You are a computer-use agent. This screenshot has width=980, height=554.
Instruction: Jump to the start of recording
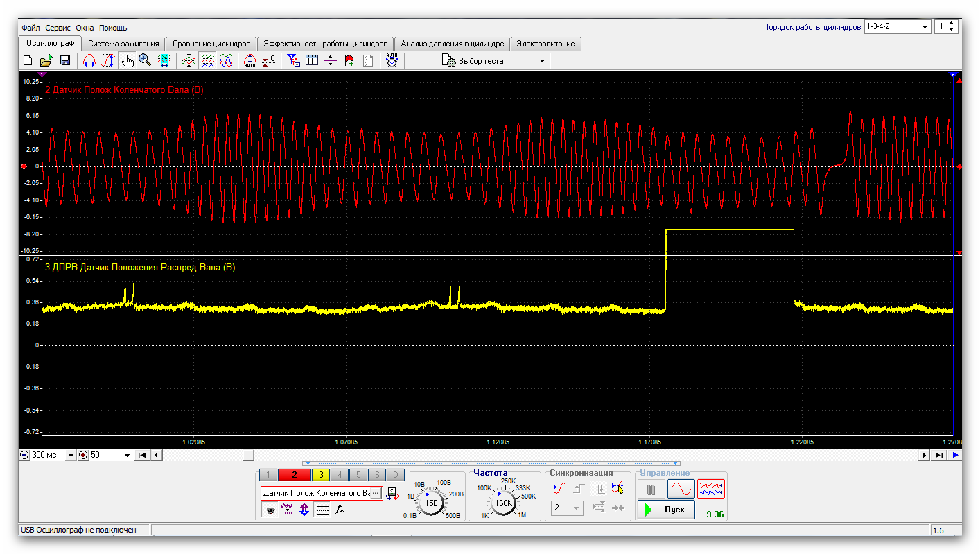[x=142, y=455]
